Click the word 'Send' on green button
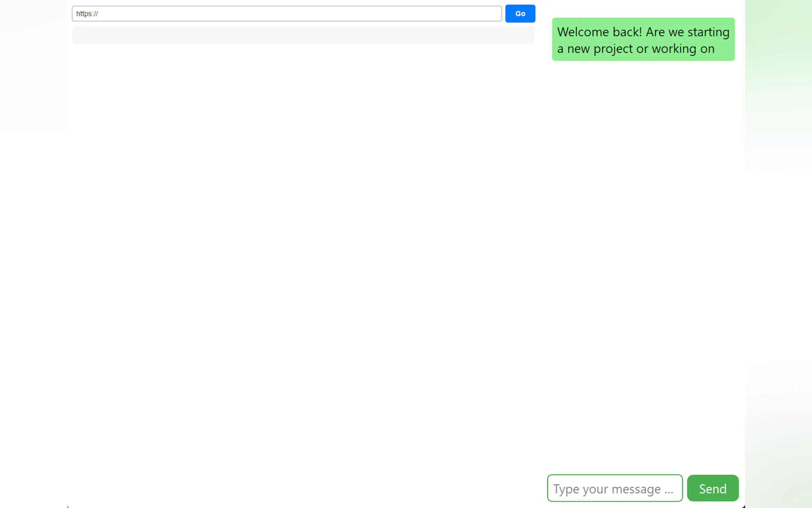Screen dimensions: 812x508 713,489
